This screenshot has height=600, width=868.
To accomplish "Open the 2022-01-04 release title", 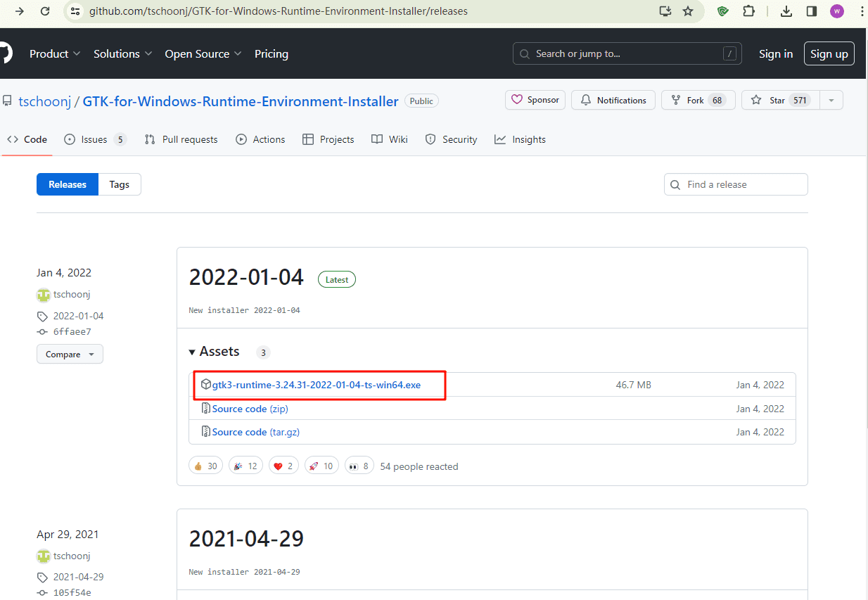I will click(246, 277).
